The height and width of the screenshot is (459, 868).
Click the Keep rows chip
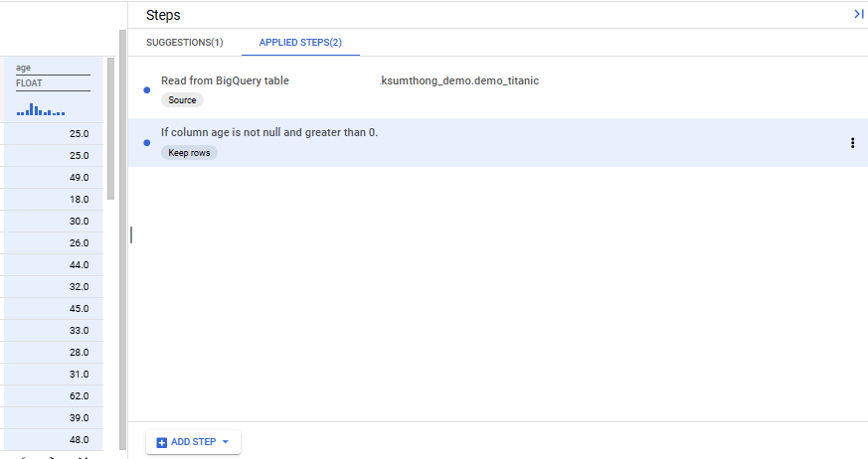pyautogui.click(x=188, y=153)
